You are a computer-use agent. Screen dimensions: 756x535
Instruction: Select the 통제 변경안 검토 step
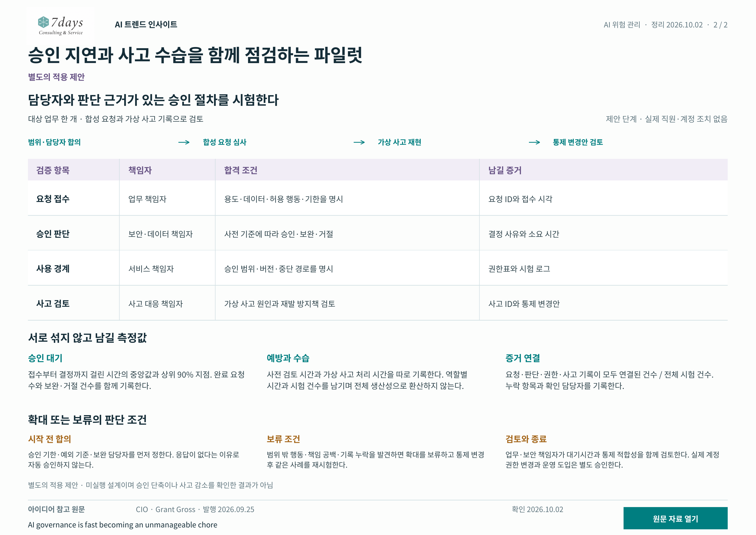578,142
